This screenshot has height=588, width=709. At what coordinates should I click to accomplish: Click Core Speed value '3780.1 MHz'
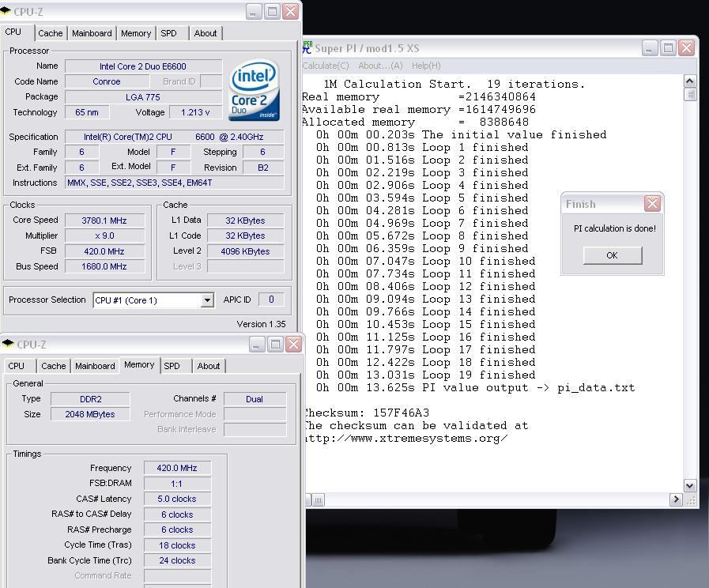click(104, 220)
